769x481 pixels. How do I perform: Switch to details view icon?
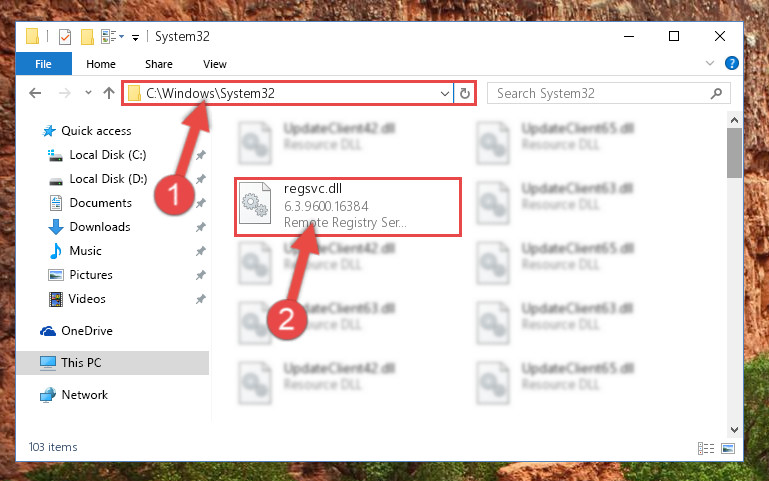[x=706, y=448]
